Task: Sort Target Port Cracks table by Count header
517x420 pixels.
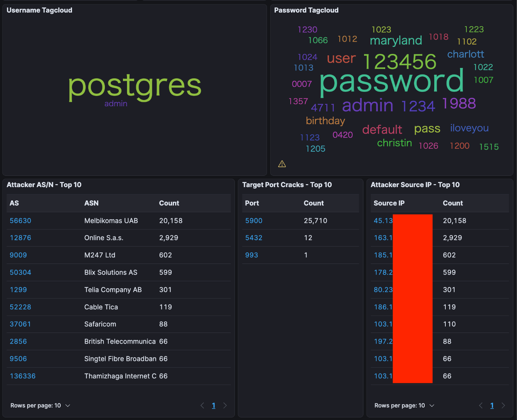Action: click(x=314, y=203)
